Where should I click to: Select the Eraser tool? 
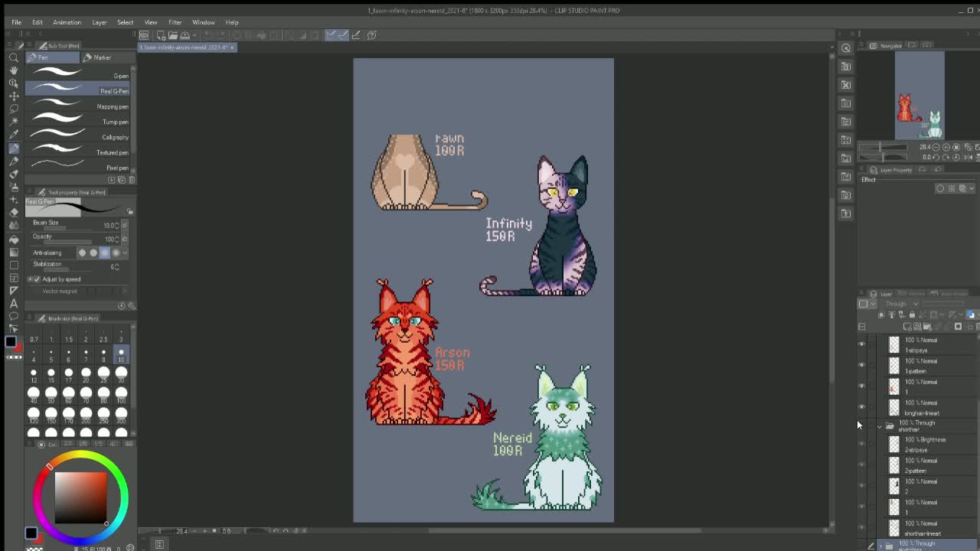(x=14, y=213)
